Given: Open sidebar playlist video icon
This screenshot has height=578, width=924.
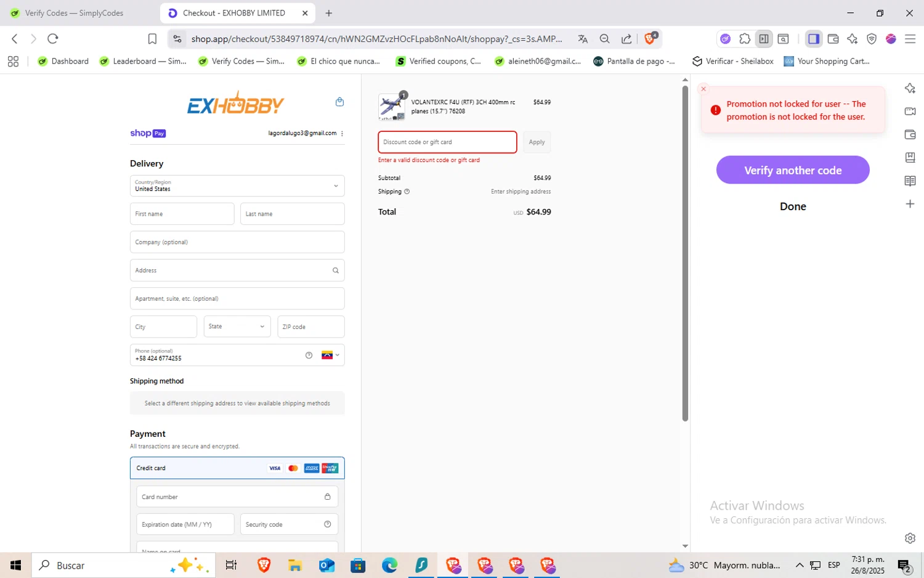Looking at the screenshot, I should 910,112.
